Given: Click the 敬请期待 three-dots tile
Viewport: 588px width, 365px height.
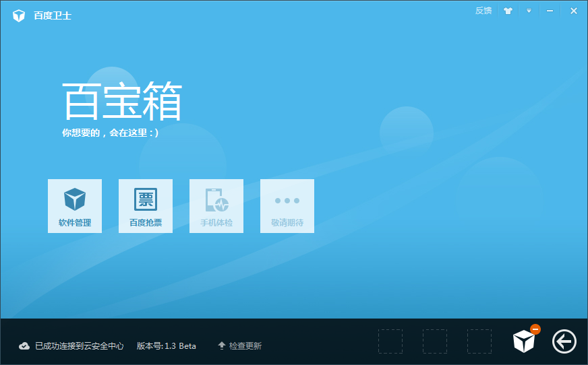Looking at the screenshot, I should point(287,206).
